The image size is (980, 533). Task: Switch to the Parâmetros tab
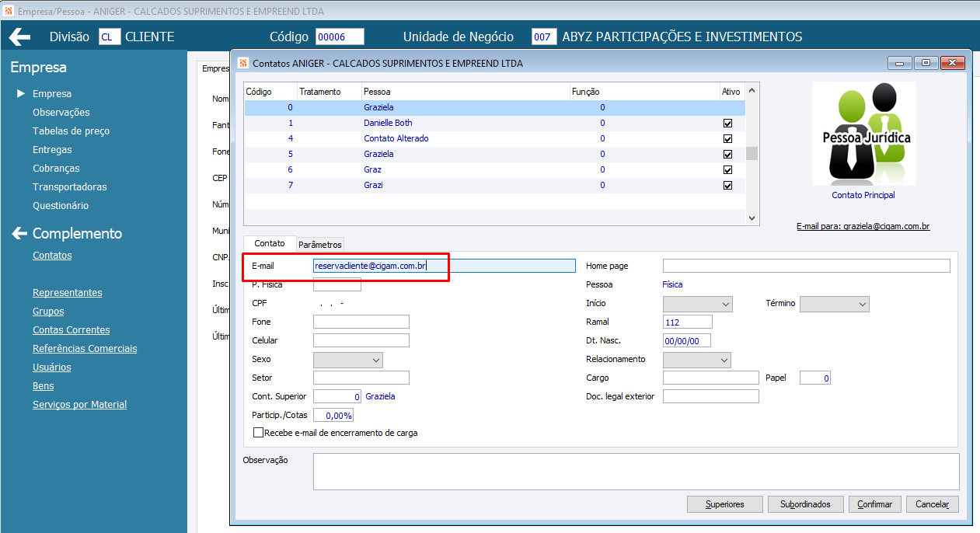point(320,245)
